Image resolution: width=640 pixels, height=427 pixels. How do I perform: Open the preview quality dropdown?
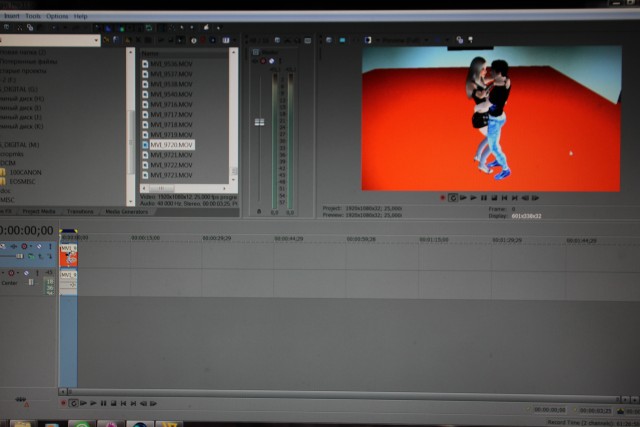[x=405, y=40]
